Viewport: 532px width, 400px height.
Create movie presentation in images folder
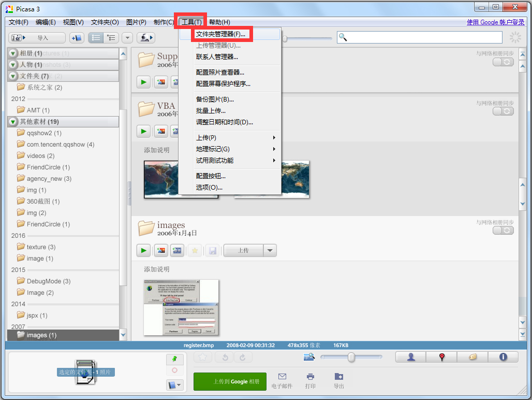click(177, 251)
